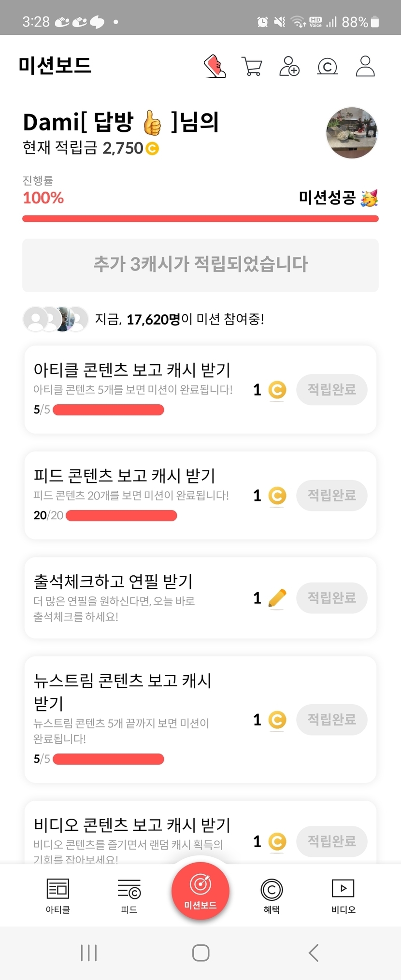Tap the invite friend icon
This screenshot has height=980, width=401.
click(289, 67)
